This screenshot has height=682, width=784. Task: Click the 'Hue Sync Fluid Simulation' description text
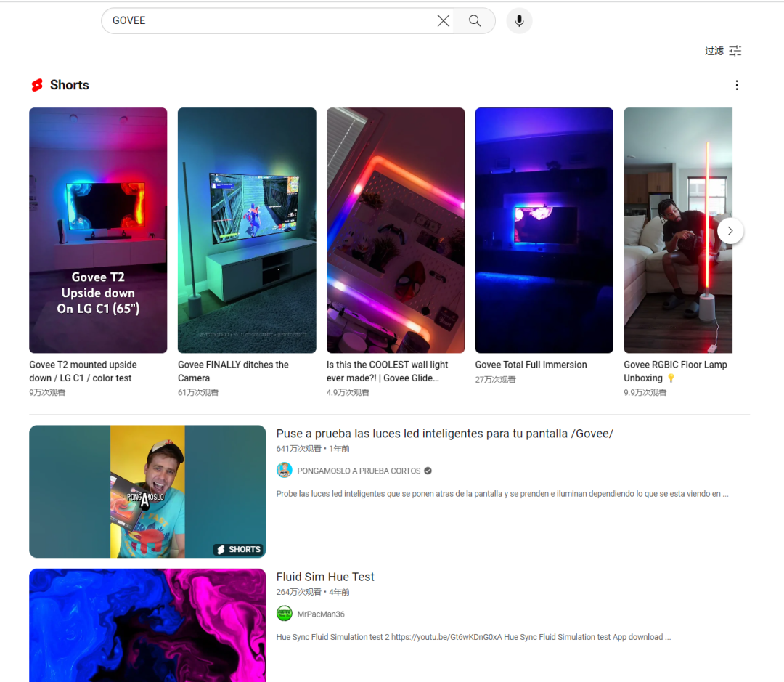[x=473, y=637]
